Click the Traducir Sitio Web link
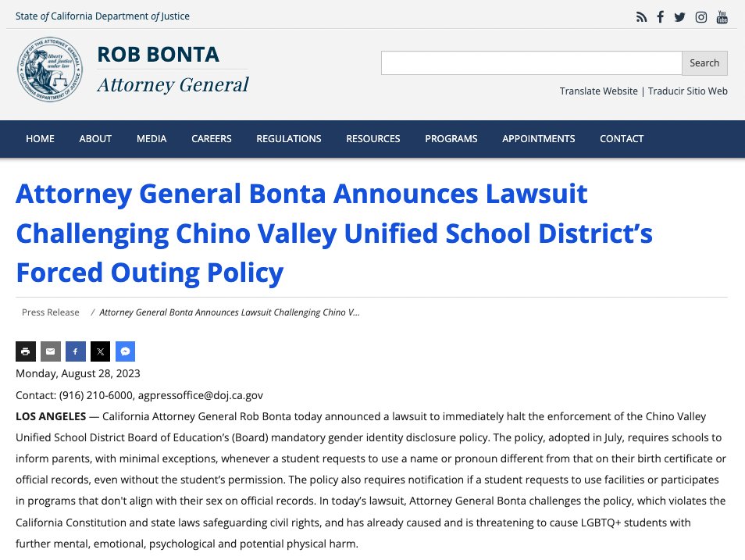Image resolution: width=745 pixels, height=560 pixels. pos(687,91)
